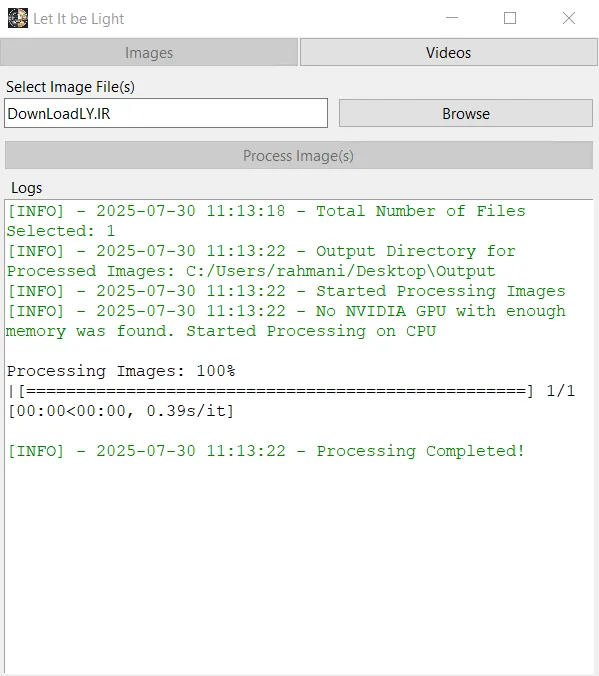Click the Browse button
The width and height of the screenshot is (599, 676).
coord(466,113)
